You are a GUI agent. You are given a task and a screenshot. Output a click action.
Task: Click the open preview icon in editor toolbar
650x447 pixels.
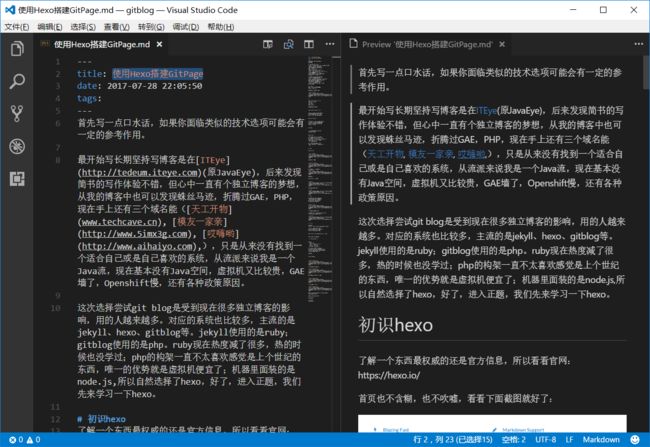pyautogui.click(x=268, y=44)
